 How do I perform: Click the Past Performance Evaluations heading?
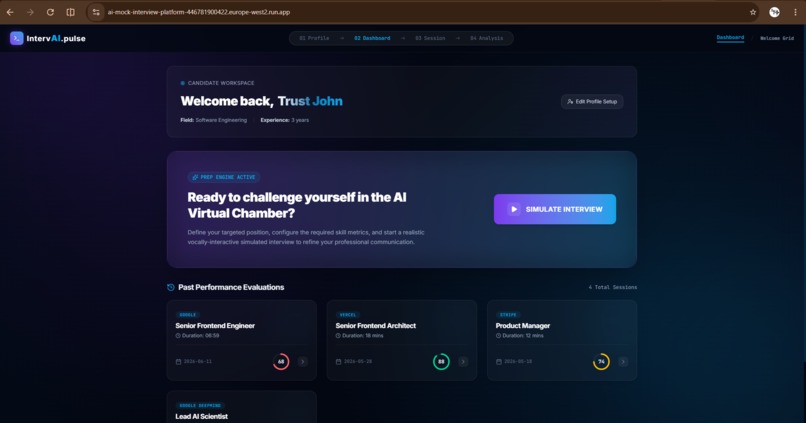[231, 287]
